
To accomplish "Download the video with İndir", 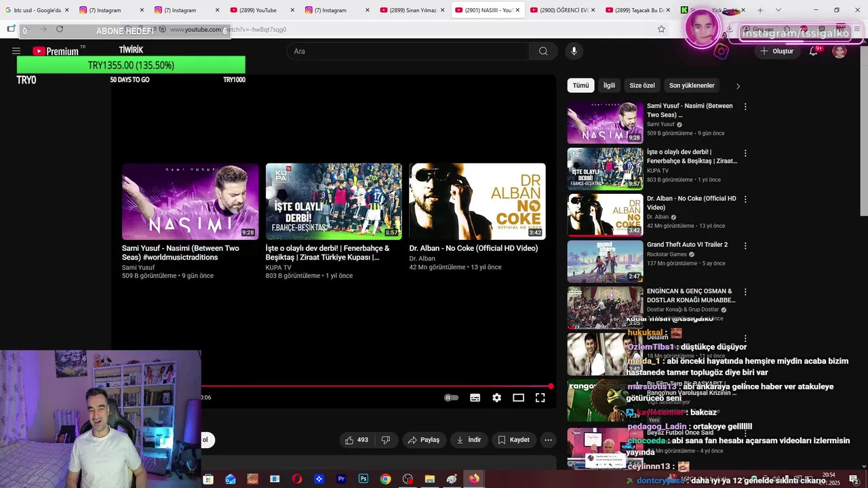I will click(469, 440).
